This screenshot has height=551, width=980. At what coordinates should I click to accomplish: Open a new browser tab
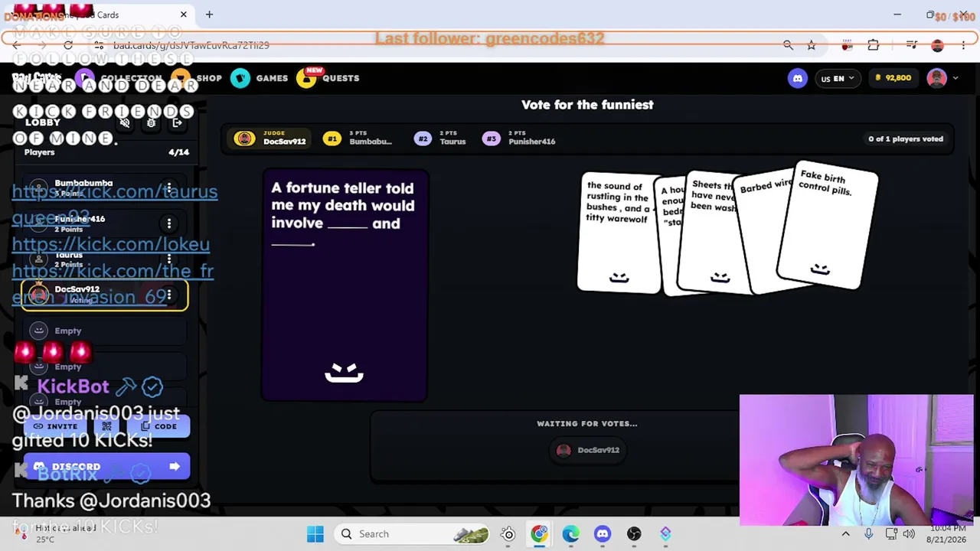click(x=209, y=15)
